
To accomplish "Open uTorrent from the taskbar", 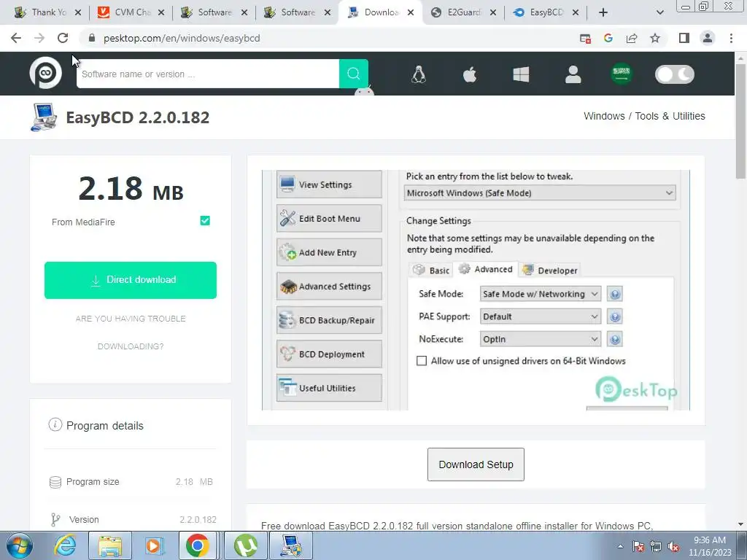I will coord(246,545).
